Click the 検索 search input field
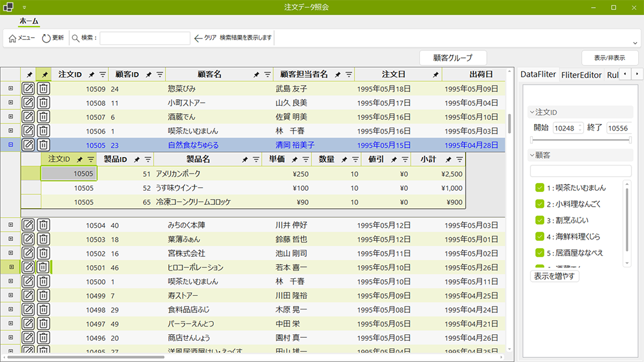This screenshot has width=644, height=362. click(x=145, y=38)
